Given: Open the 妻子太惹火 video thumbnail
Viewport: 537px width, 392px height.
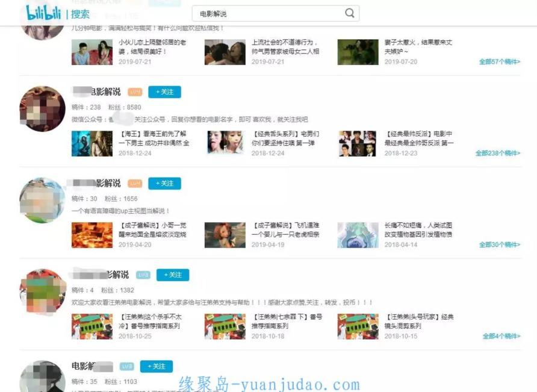Looking at the screenshot, I should click(358, 52).
